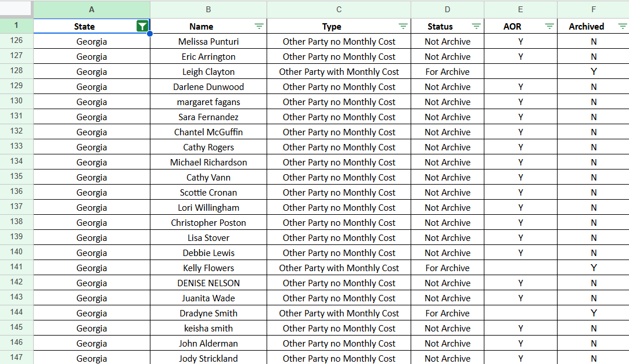Select Dradyne Smith's For Archive status cell
The image size is (629, 364).
(x=448, y=313)
